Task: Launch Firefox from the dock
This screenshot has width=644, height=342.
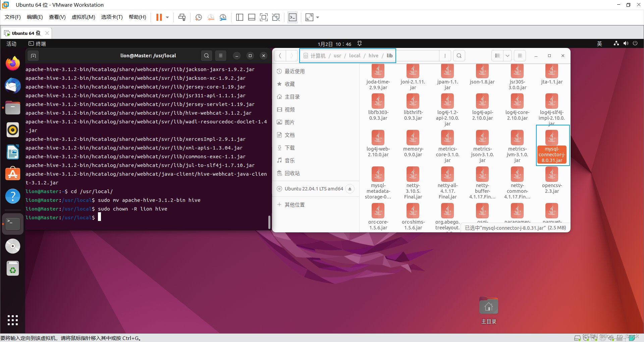Action: click(13, 63)
